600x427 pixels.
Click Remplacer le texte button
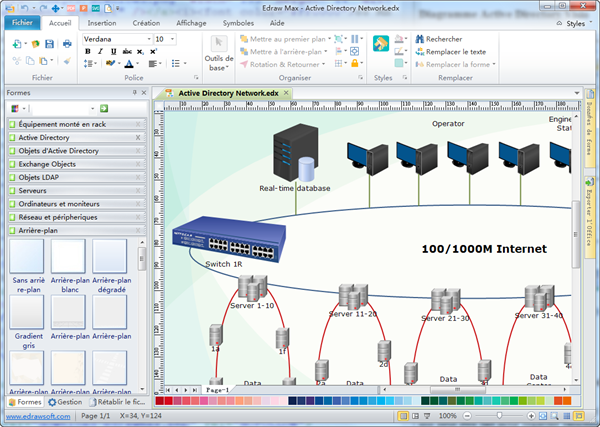(x=455, y=52)
